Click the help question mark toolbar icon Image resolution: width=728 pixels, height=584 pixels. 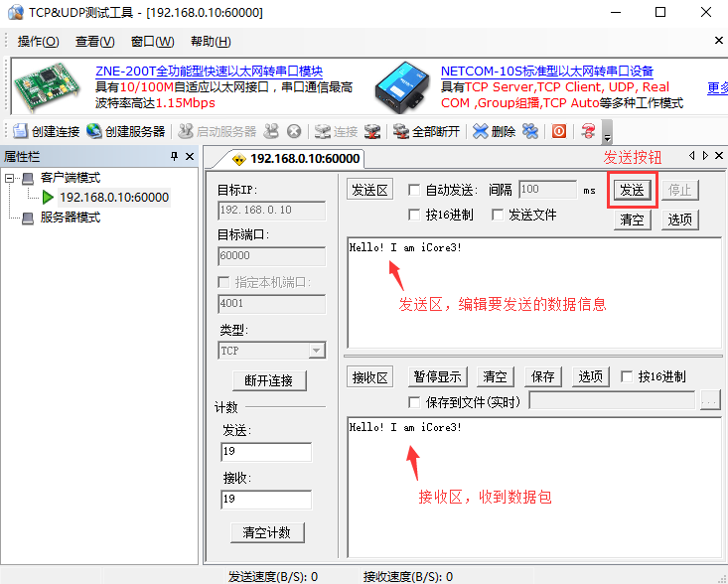point(588,131)
